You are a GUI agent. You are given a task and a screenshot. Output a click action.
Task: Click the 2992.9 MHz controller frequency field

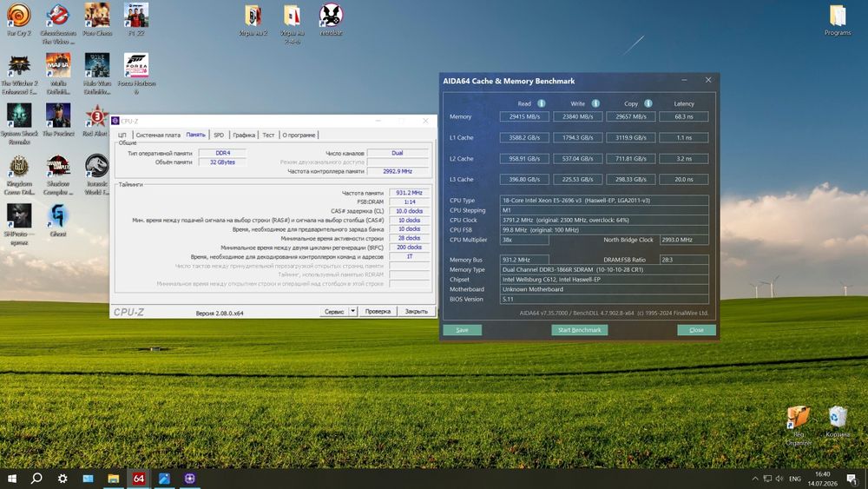(x=398, y=171)
